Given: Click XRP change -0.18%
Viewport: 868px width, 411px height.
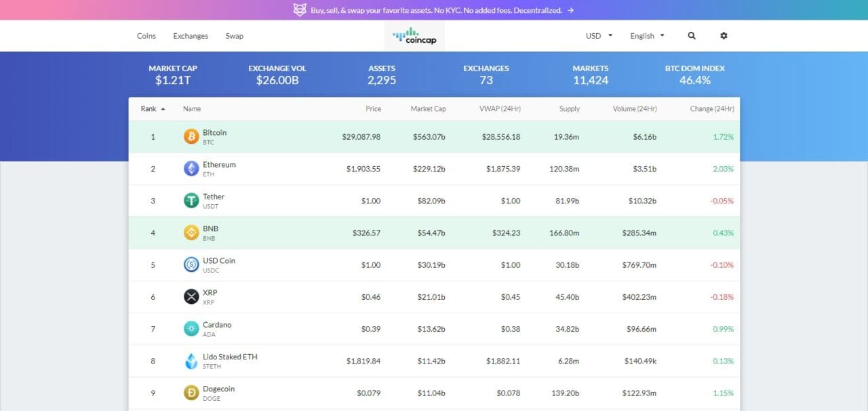Looking at the screenshot, I should tap(722, 296).
